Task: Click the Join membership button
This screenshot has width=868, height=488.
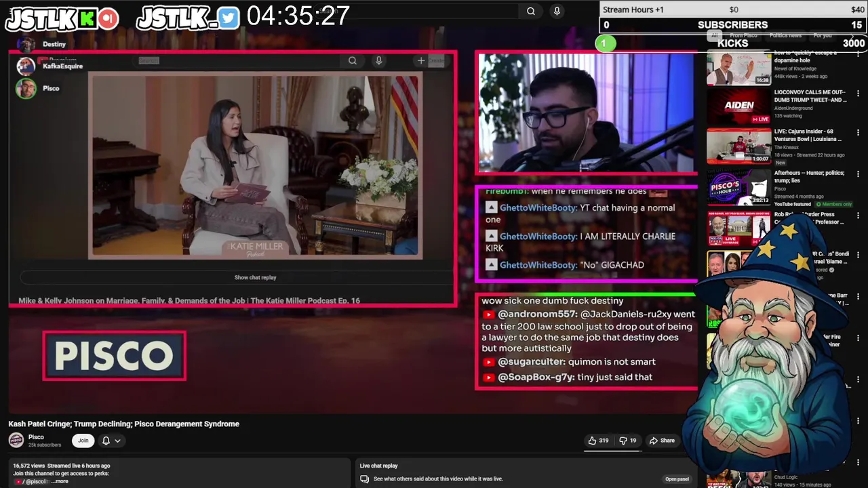Action: (83, 441)
